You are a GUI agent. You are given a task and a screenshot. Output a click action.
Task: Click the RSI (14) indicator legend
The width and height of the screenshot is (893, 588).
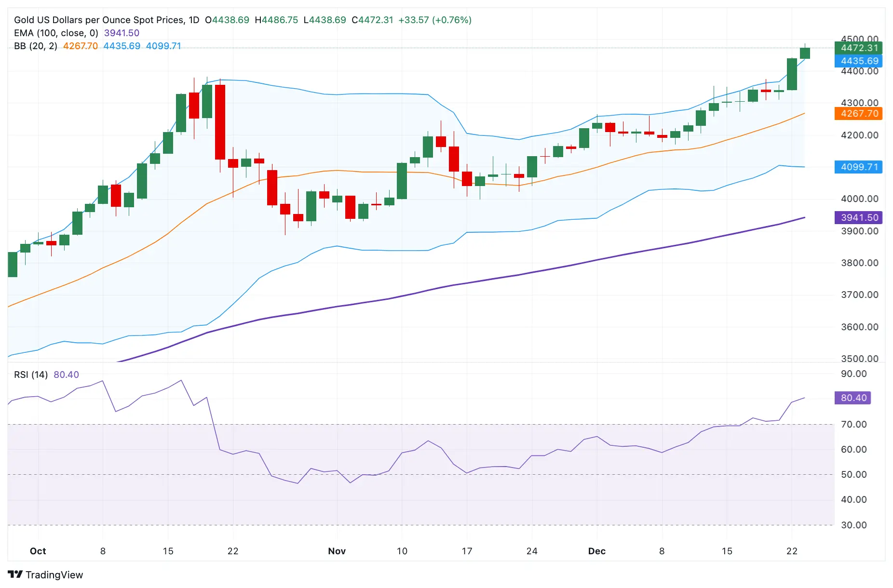click(31, 374)
